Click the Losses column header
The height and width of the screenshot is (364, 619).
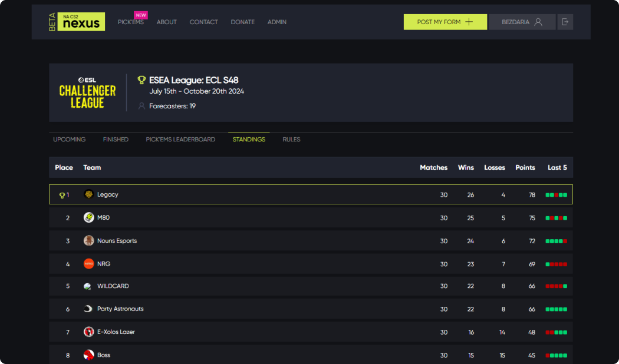point(495,168)
